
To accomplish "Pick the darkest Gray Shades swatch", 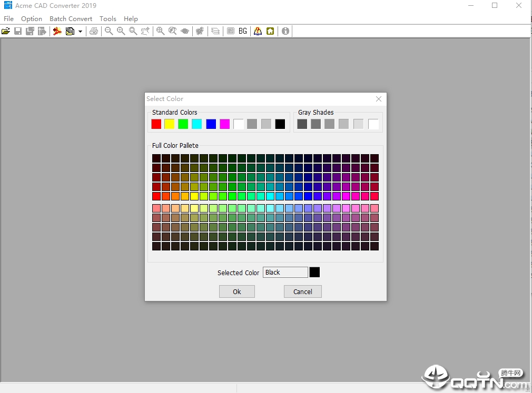I will click(x=302, y=124).
